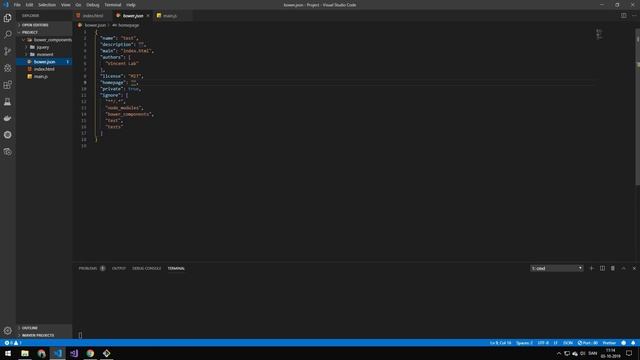Create a new terminal with plus icon
The image size is (640, 360).
point(592,268)
